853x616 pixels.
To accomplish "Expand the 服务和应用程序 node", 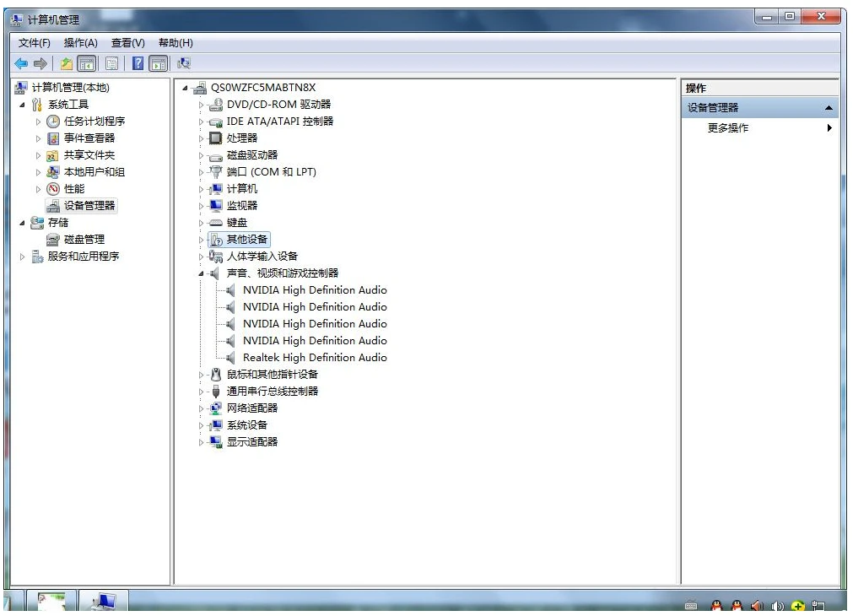I will click(x=22, y=257).
